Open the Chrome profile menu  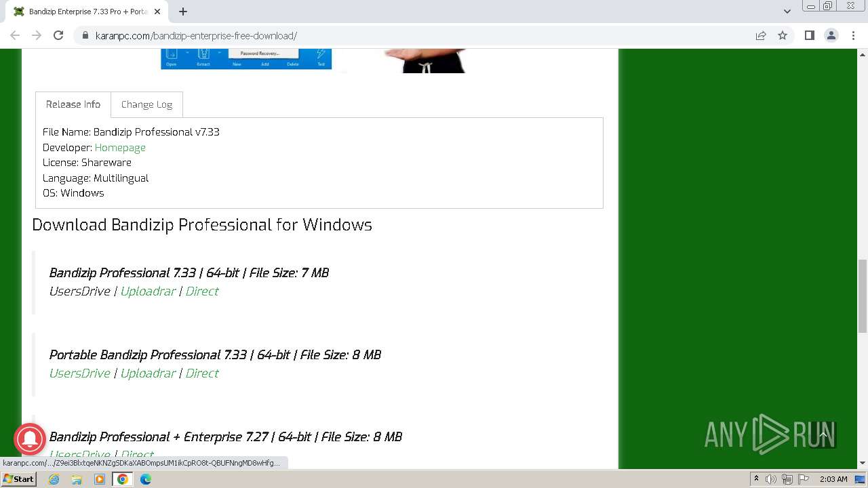pos(831,35)
